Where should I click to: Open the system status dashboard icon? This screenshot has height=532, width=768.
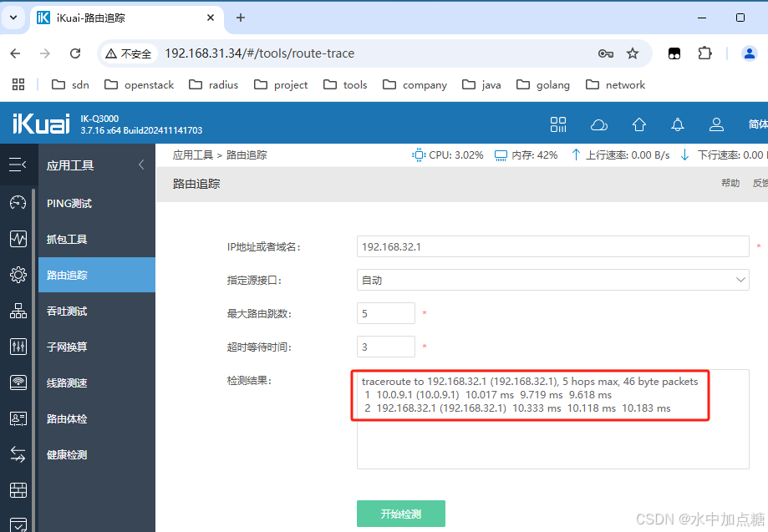pyautogui.click(x=18, y=202)
